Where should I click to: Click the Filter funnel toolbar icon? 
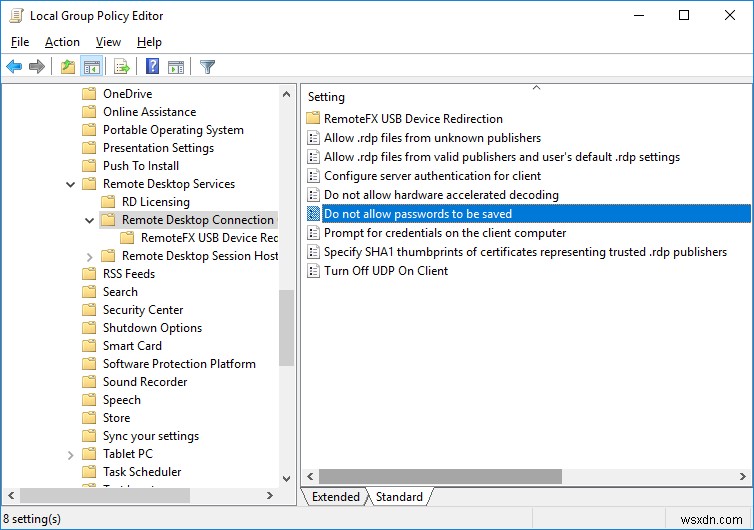(207, 67)
